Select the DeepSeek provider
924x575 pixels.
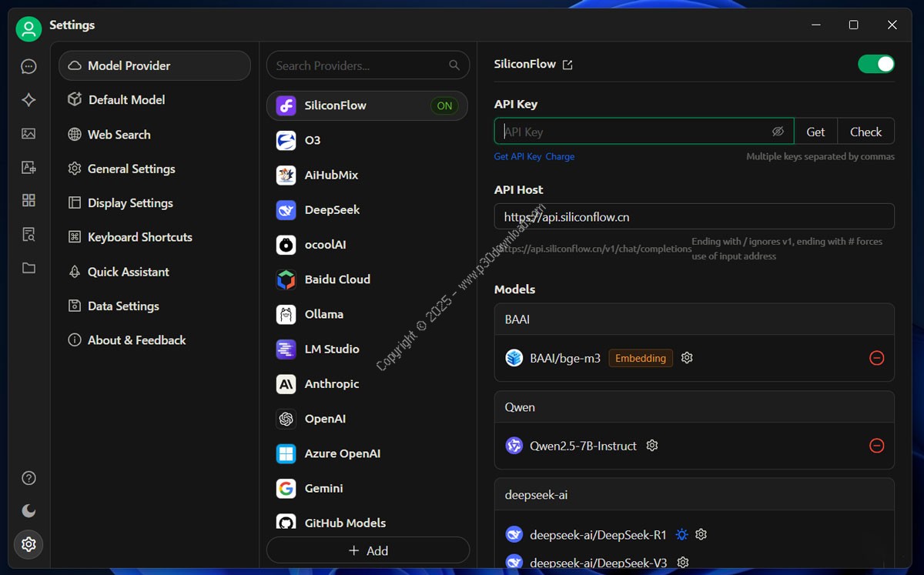pyautogui.click(x=367, y=209)
